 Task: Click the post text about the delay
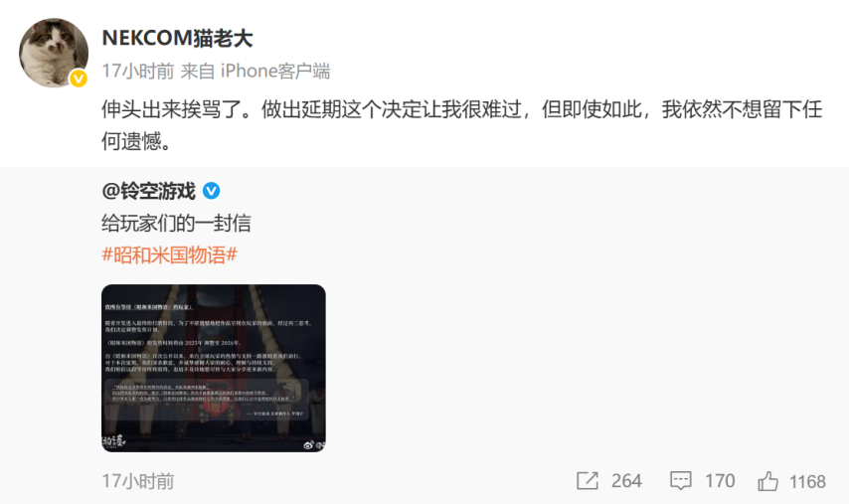[x=462, y=125]
